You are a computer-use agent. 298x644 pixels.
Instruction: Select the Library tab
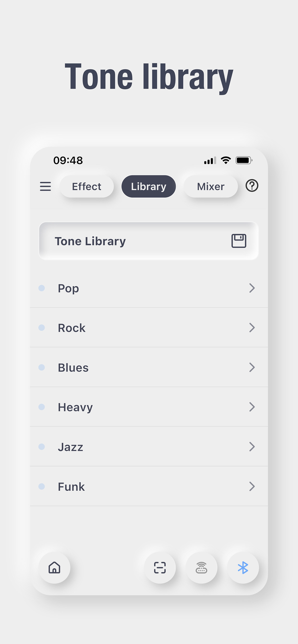(148, 186)
